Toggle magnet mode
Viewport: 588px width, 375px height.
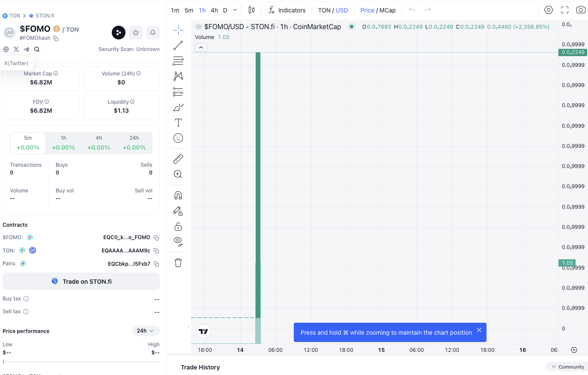178,195
